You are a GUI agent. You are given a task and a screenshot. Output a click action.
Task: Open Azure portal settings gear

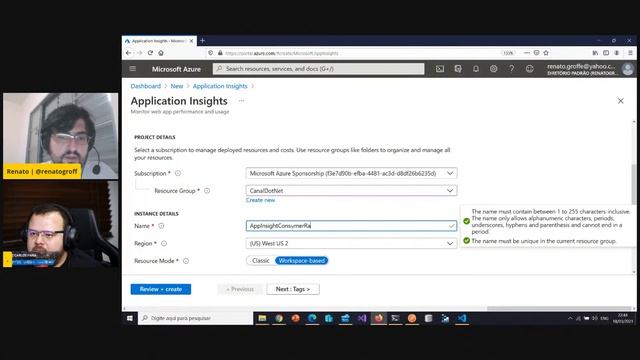click(493, 69)
